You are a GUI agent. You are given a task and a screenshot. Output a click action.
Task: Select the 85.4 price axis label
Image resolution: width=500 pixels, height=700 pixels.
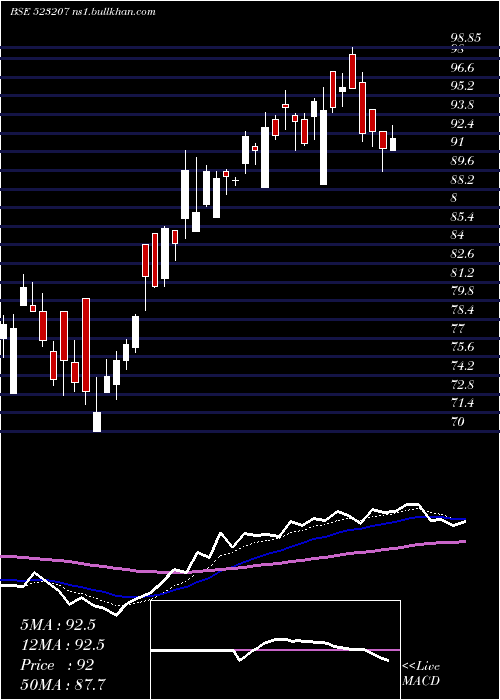(462, 217)
